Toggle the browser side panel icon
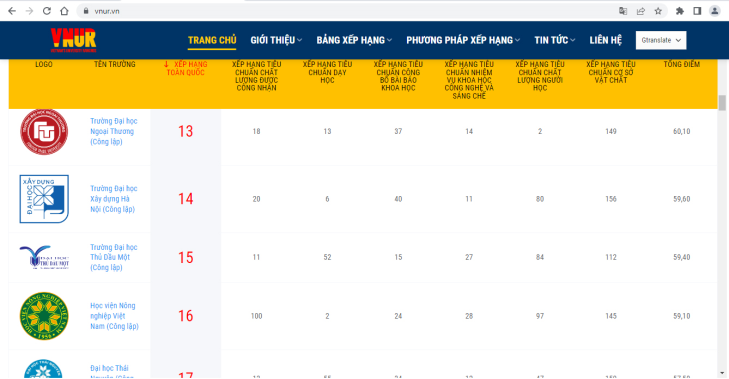Viewport: 729px width, 379px height. point(697,11)
